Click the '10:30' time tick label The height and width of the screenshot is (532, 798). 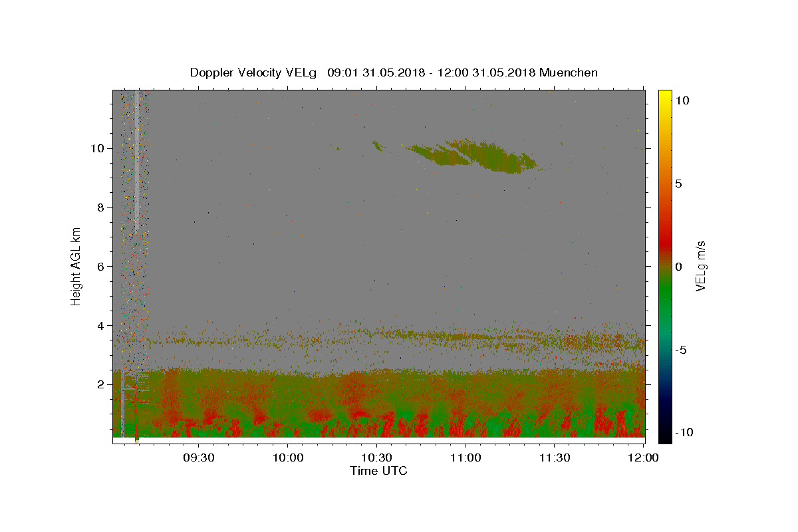(376, 458)
